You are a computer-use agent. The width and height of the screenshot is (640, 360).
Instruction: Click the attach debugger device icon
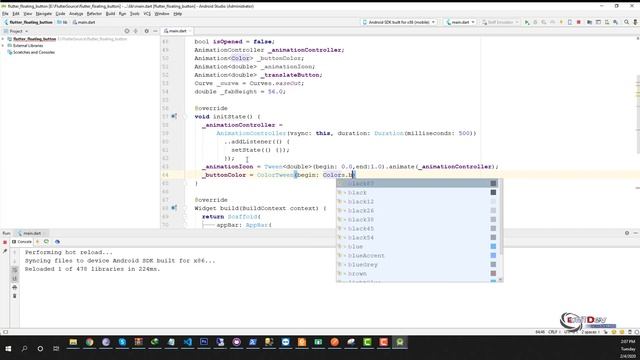point(570,22)
